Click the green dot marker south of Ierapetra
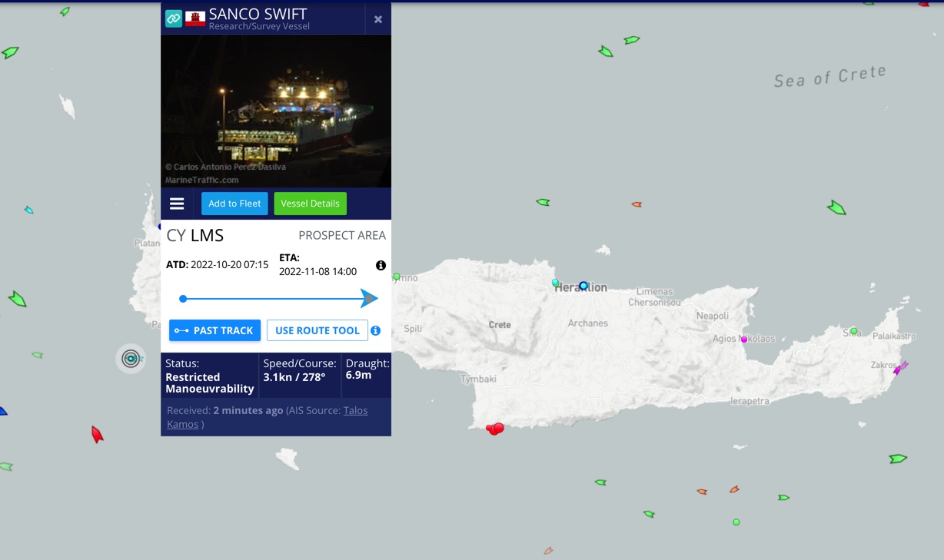The image size is (944, 560). tap(736, 522)
